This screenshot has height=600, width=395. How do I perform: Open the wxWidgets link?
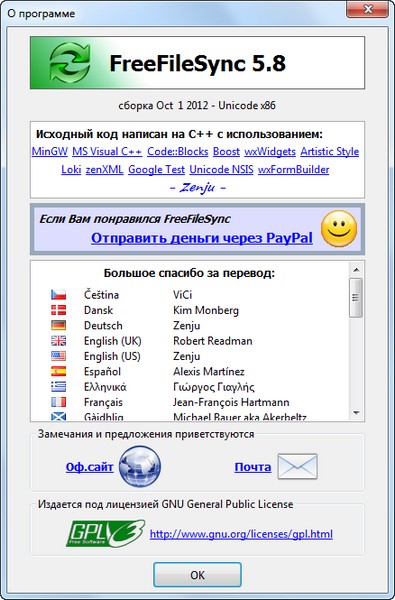[270, 152]
